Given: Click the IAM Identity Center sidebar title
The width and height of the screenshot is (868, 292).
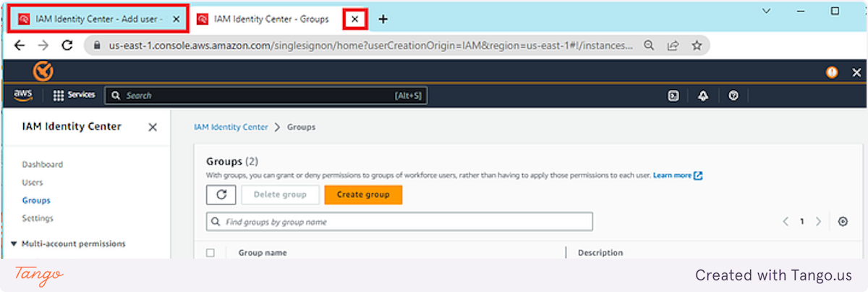Looking at the screenshot, I should point(72,127).
